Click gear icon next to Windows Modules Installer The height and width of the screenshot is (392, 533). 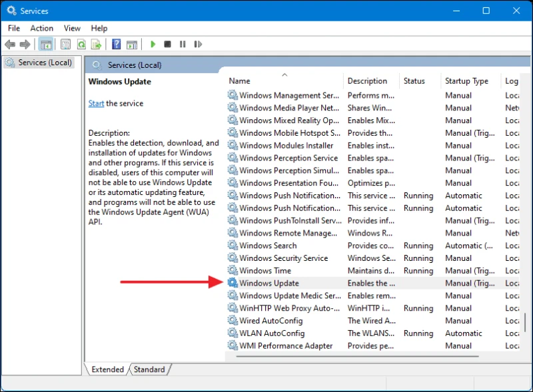pyautogui.click(x=233, y=145)
